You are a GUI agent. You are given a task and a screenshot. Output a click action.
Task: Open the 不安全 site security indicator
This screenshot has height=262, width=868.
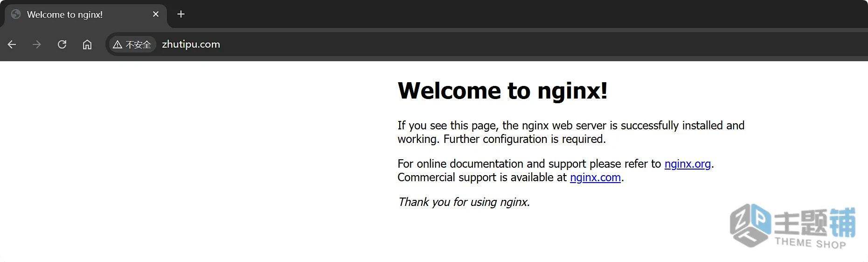click(x=132, y=44)
